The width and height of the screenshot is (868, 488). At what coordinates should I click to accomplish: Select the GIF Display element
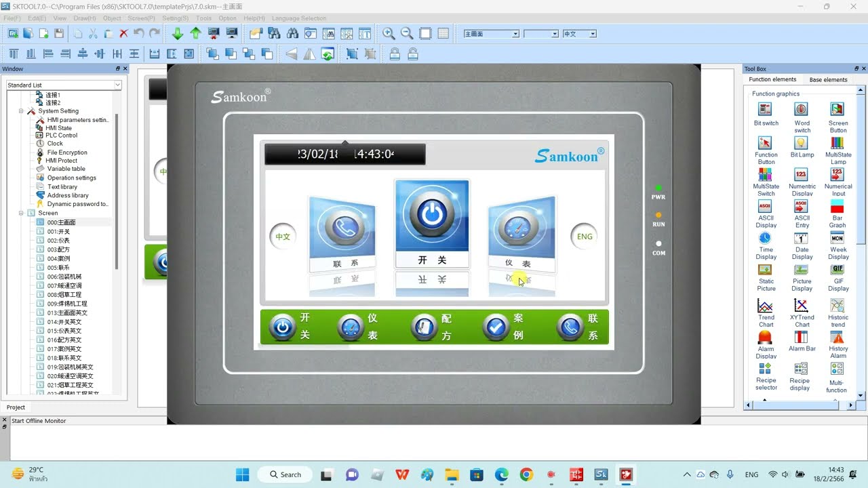click(837, 277)
